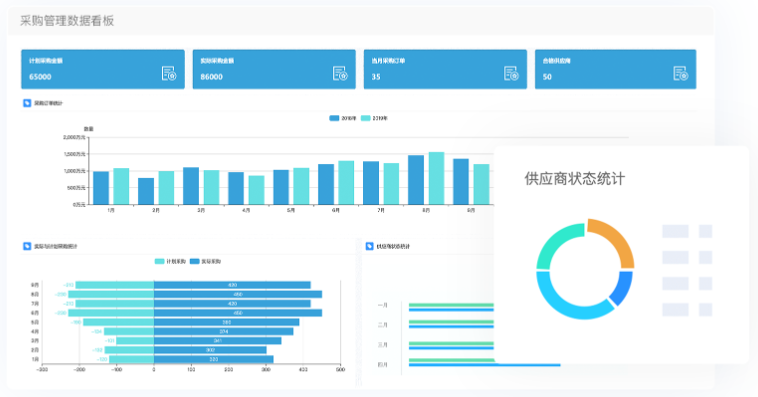Open the 86000 summary card

274,69
